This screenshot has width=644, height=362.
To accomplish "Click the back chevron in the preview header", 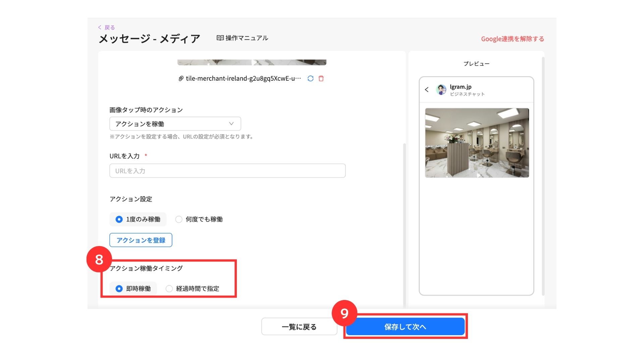I will (x=427, y=89).
